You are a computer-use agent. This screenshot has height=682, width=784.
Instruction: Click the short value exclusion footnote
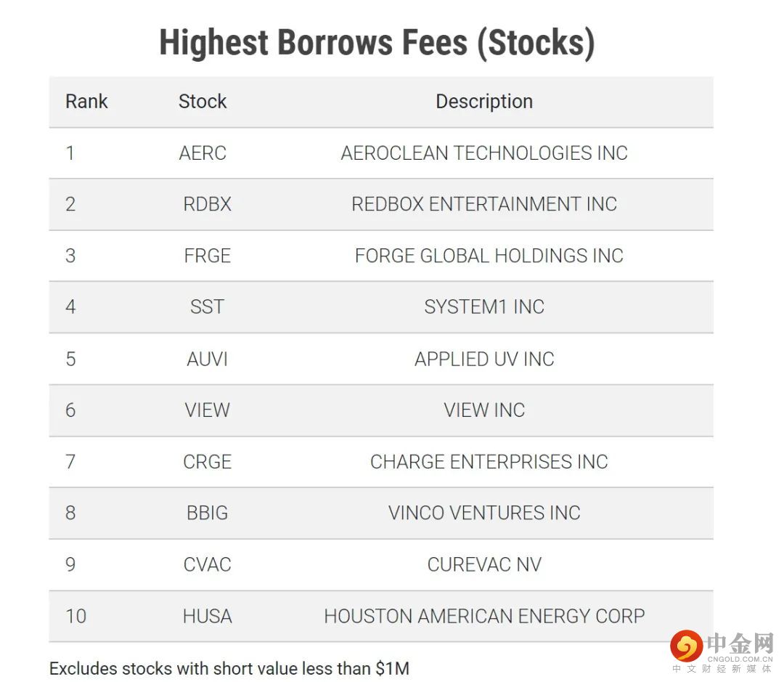229,668
